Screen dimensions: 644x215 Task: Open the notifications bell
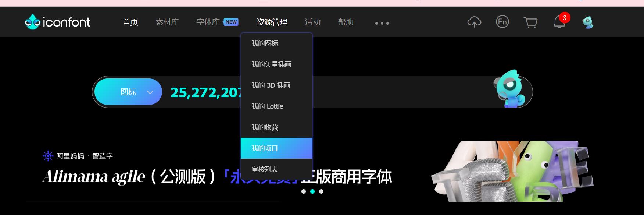pyautogui.click(x=559, y=22)
